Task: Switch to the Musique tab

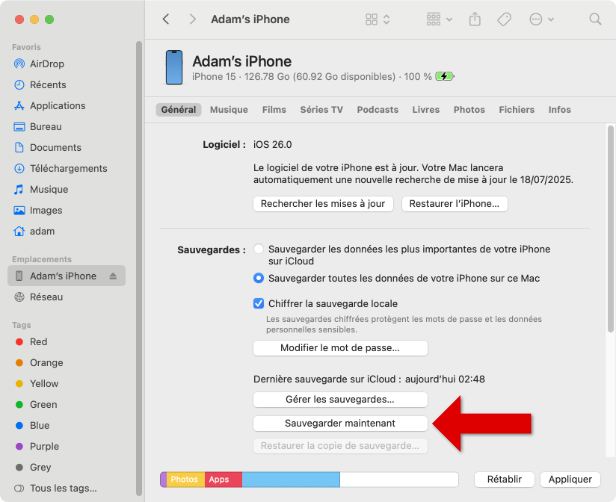Action: [x=229, y=110]
